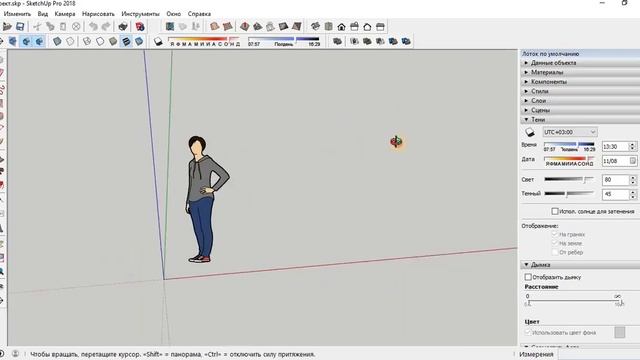Open the UTC+03:00 time zone dropdown
Viewport: 640px width, 360px height.
[570, 132]
